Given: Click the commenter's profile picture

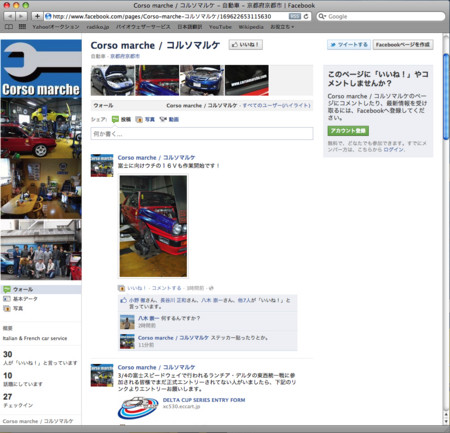Looking at the screenshot, I should click(127, 322).
